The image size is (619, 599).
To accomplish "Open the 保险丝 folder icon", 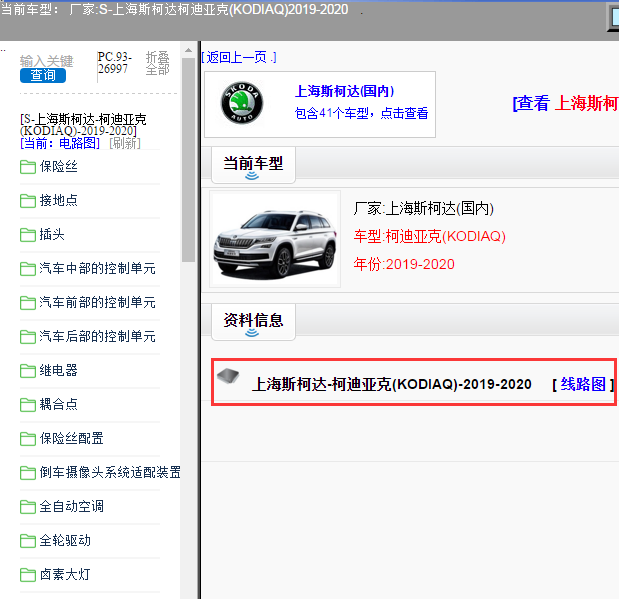I will pyautogui.click(x=28, y=167).
